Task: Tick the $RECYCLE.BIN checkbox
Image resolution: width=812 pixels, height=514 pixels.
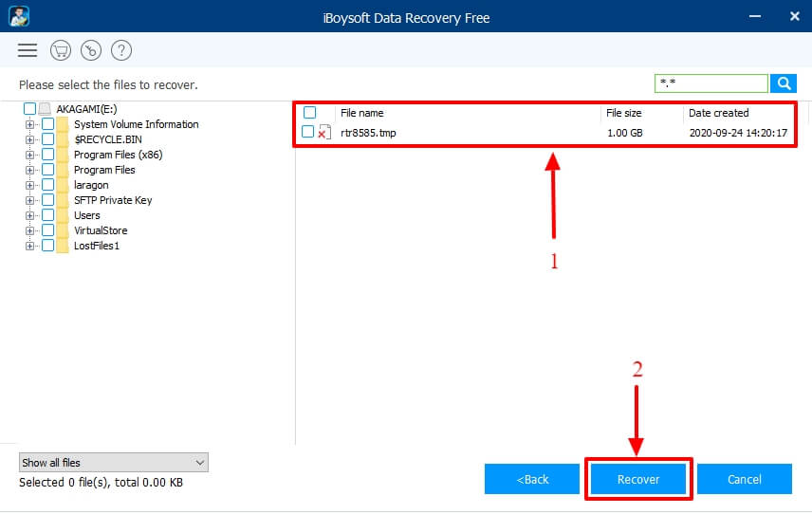Action: tap(47, 139)
